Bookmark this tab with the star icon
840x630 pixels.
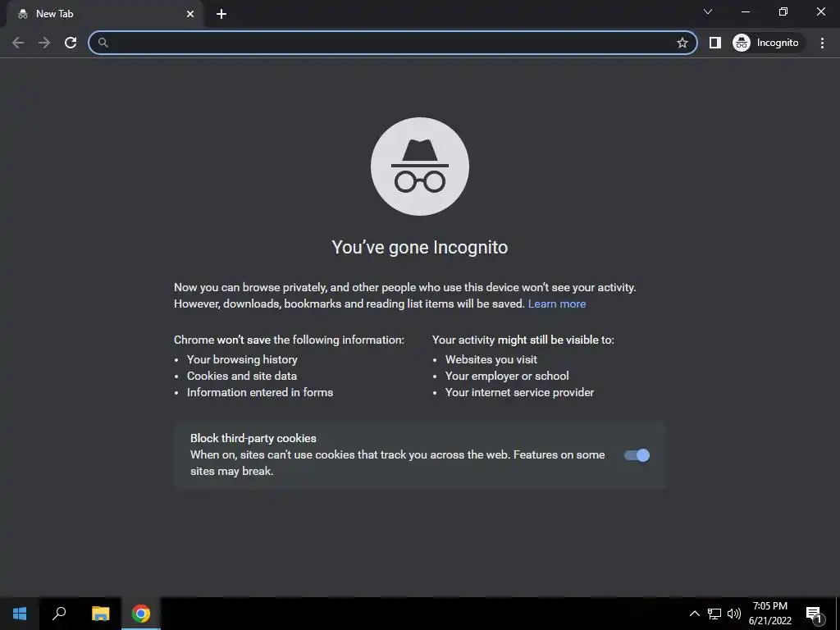pos(682,43)
